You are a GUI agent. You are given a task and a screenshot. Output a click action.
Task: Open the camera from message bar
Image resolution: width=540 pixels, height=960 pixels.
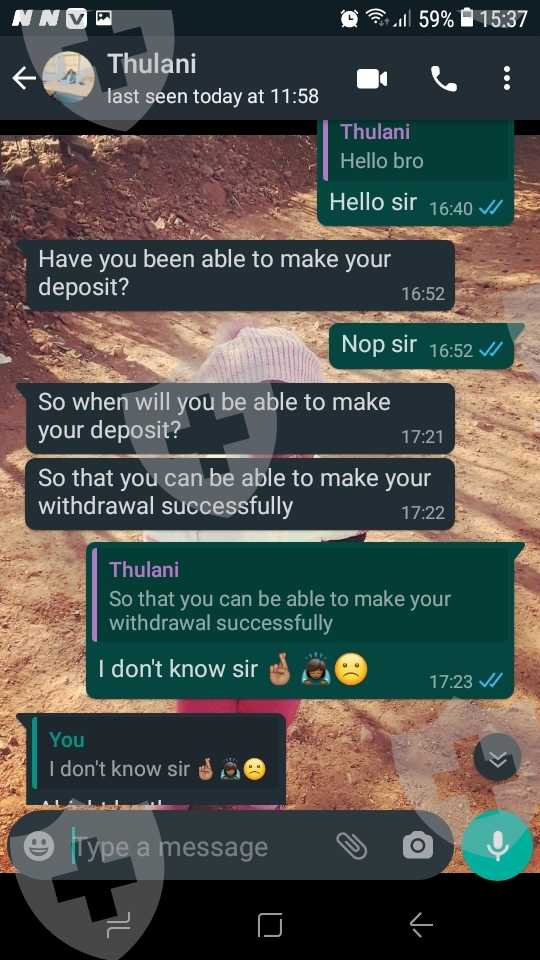tap(418, 846)
